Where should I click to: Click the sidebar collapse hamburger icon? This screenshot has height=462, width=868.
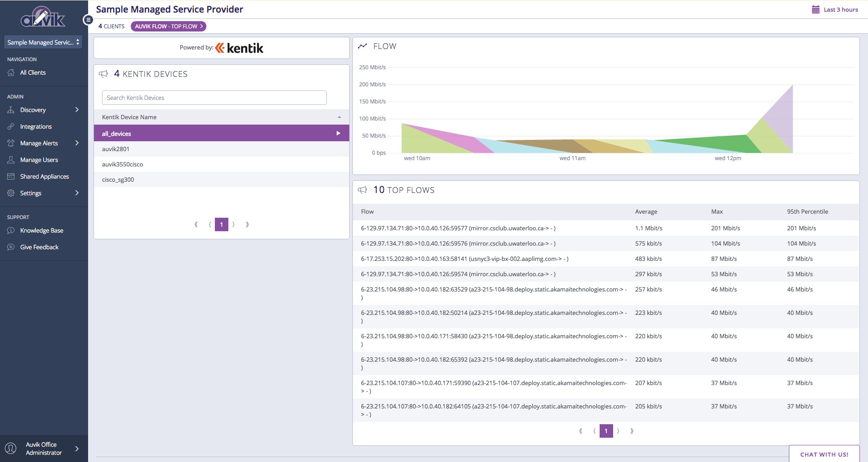pyautogui.click(x=88, y=20)
